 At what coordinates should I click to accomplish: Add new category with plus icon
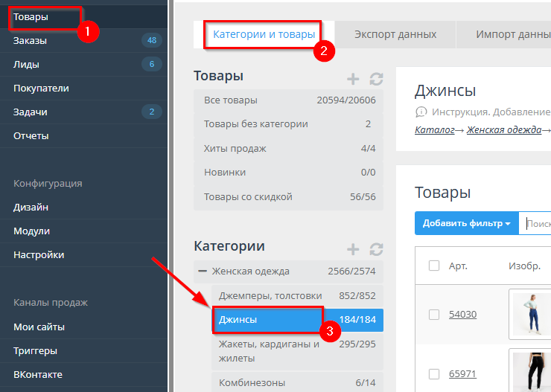pos(353,249)
